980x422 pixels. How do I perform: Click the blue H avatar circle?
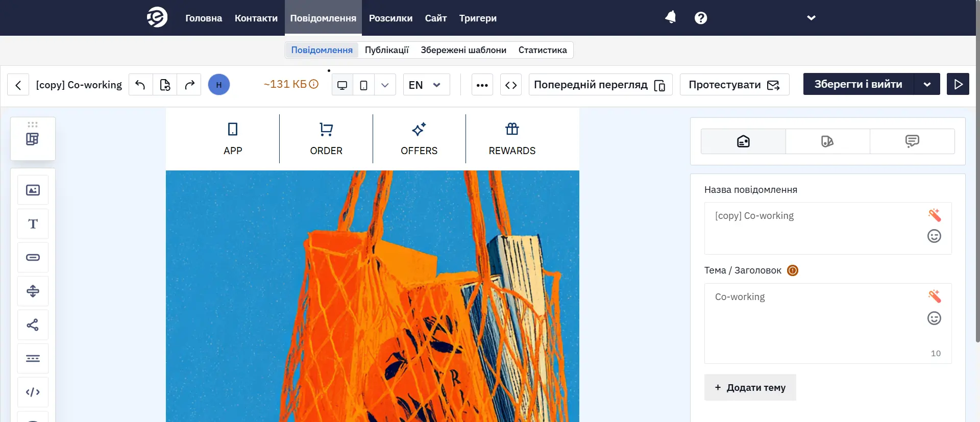coord(219,85)
